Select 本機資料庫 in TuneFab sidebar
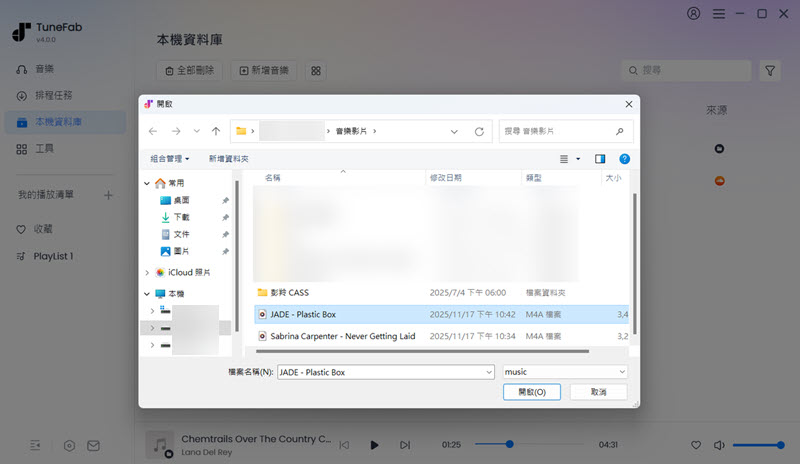The image size is (800, 464). click(x=65, y=122)
